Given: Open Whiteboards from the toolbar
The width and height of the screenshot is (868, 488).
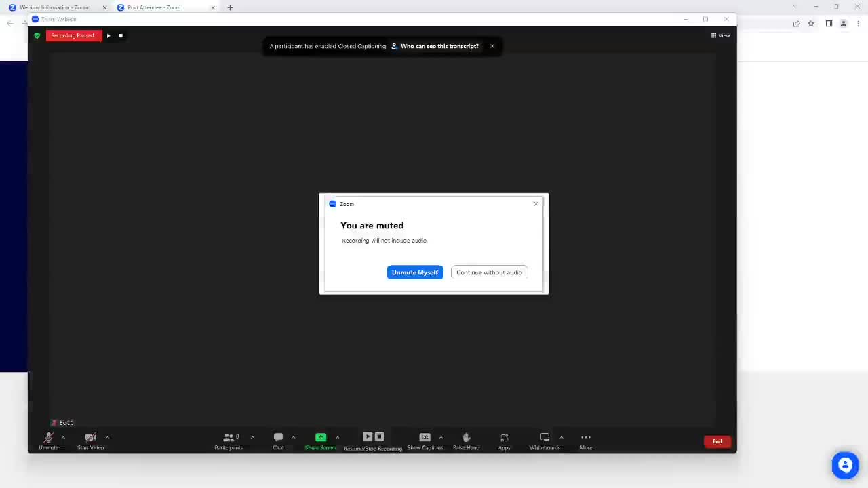Looking at the screenshot, I should [x=545, y=439].
